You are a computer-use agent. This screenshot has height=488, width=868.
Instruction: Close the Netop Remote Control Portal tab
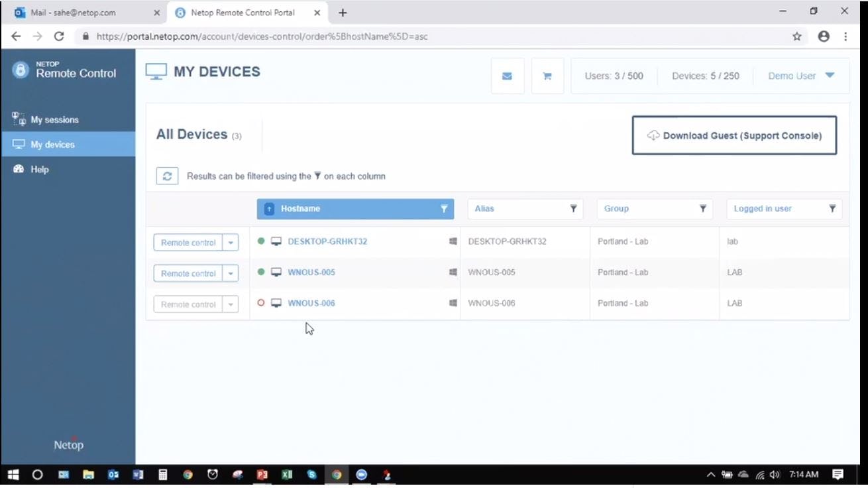[317, 13]
